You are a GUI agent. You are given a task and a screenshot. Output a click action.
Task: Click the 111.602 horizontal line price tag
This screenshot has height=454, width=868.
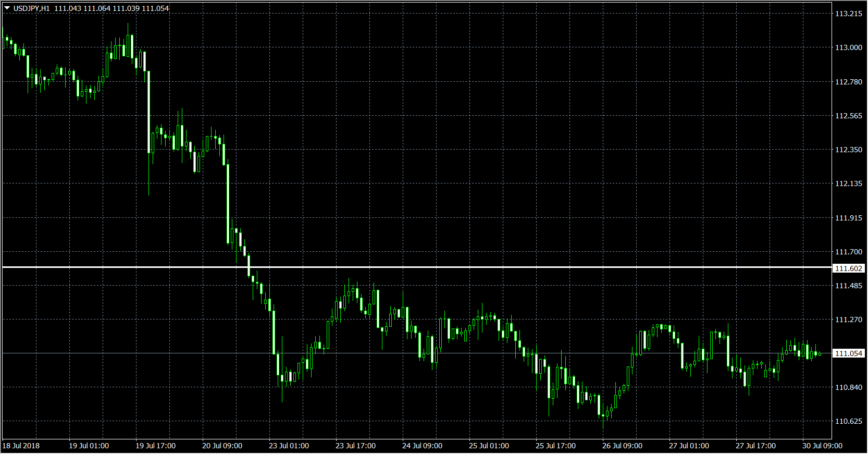(849, 268)
